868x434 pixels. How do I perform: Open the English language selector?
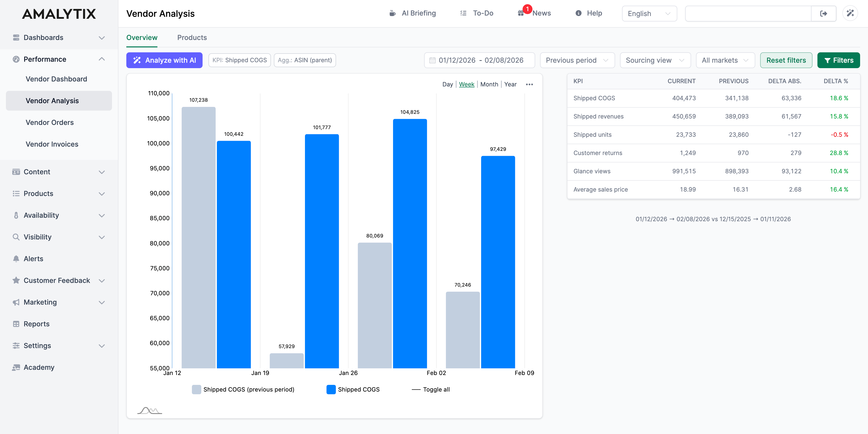point(649,14)
